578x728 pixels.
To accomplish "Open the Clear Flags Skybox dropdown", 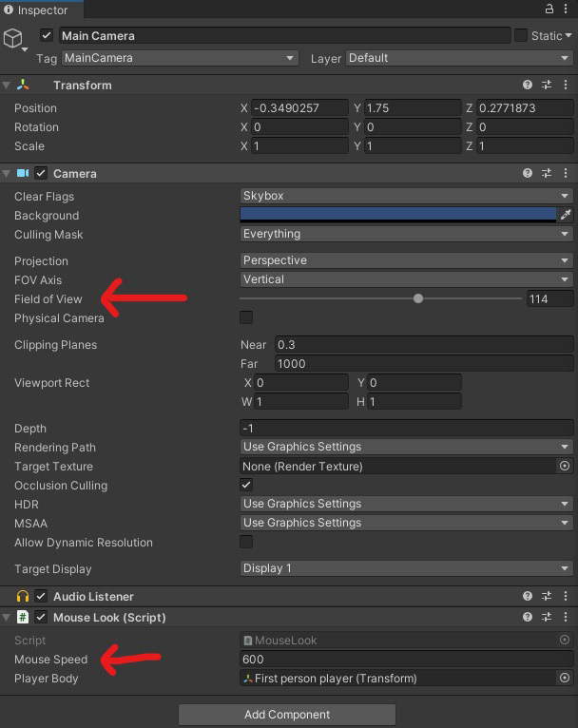I will pyautogui.click(x=406, y=196).
